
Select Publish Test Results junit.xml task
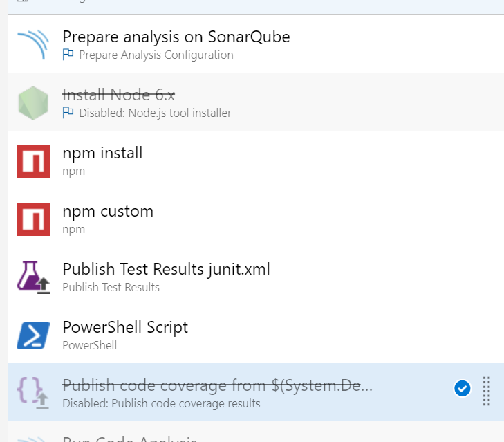pos(166,269)
